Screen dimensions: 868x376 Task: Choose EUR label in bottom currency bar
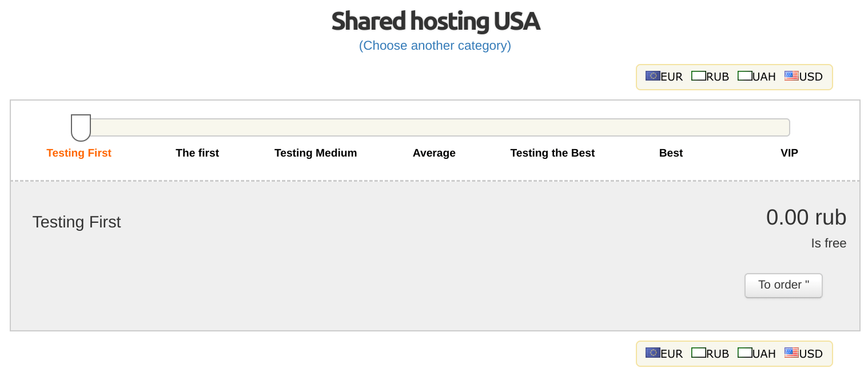[671, 354]
